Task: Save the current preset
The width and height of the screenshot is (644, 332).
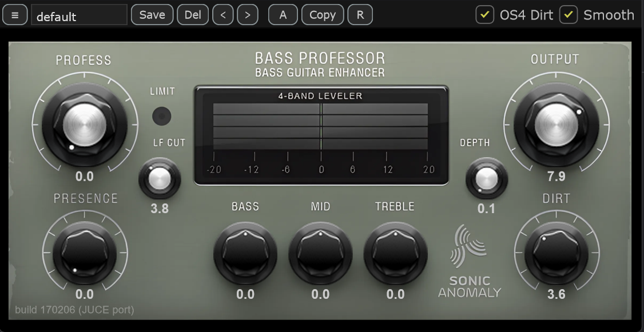Action: pyautogui.click(x=152, y=15)
